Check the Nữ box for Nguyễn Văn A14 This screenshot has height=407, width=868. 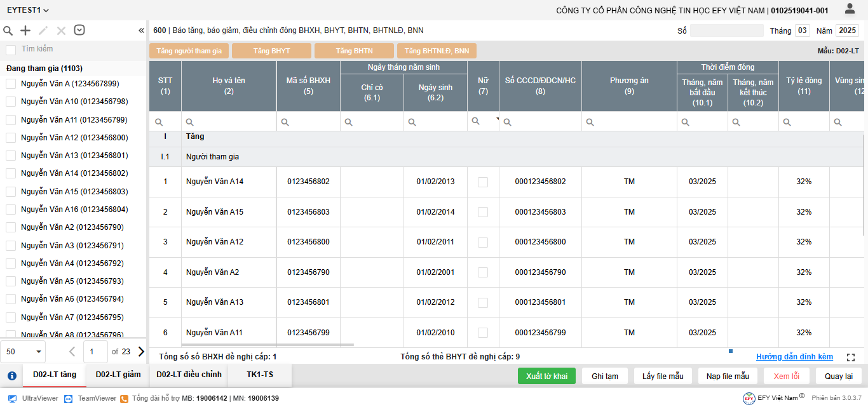point(483,182)
